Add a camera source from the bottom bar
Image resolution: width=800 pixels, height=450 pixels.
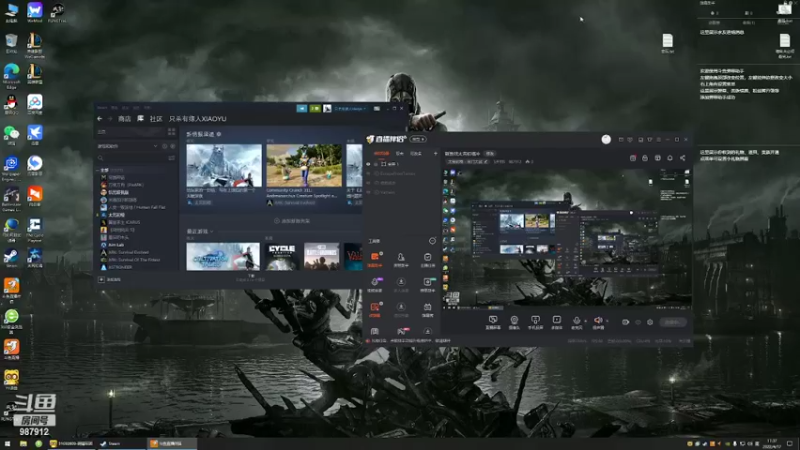(514, 322)
